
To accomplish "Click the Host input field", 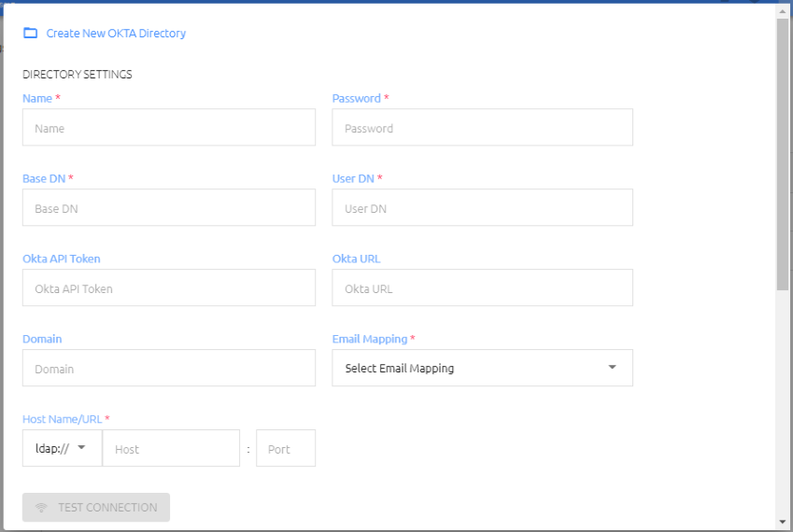I will 171,448.
